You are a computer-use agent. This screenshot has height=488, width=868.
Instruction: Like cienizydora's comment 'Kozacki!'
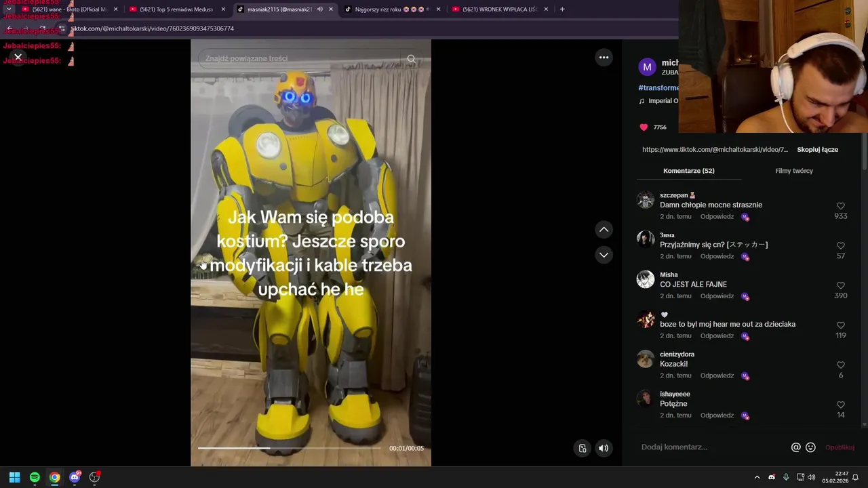pyautogui.click(x=840, y=365)
